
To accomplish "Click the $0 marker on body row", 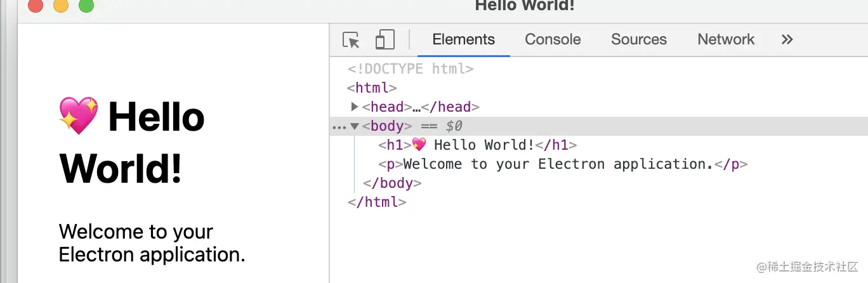I will point(454,126).
